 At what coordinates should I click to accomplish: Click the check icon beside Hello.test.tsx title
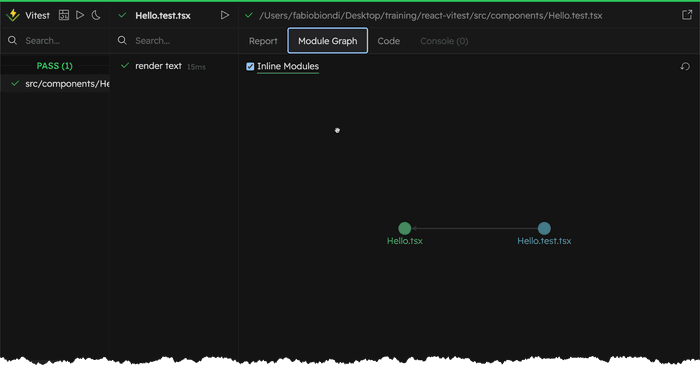point(122,15)
